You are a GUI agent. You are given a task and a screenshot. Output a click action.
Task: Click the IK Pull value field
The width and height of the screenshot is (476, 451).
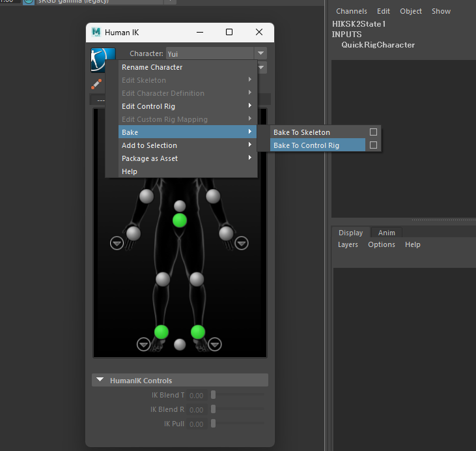(197, 424)
